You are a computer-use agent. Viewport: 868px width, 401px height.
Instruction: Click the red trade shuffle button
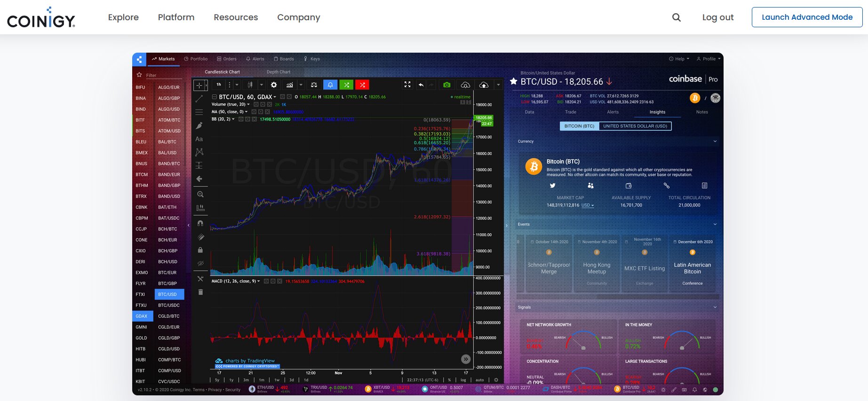(x=362, y=85)
